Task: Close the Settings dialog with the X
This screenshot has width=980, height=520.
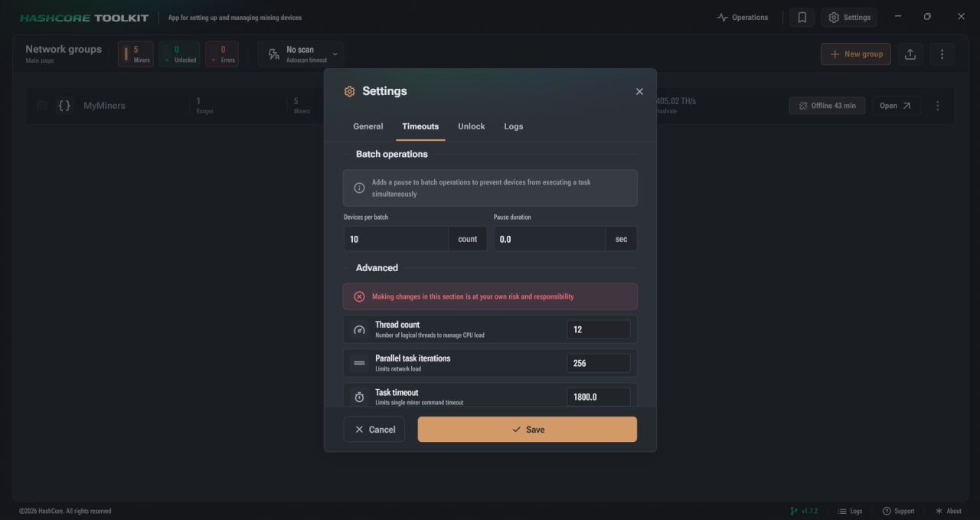Action: (639, 91)
